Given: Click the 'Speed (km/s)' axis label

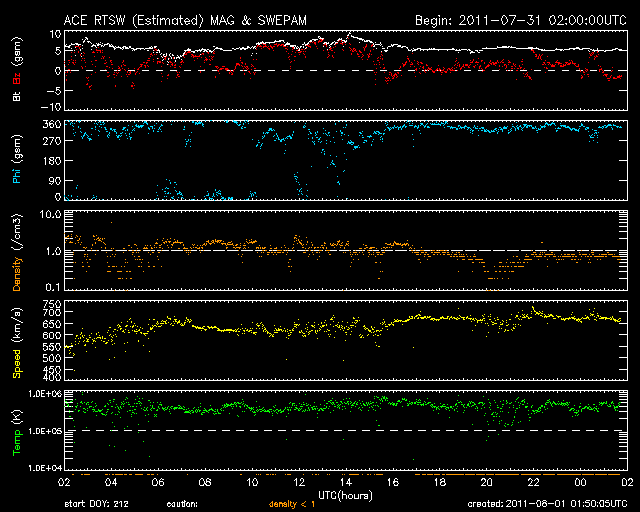Looking at the screenshot, I should (x=17, y=343).
